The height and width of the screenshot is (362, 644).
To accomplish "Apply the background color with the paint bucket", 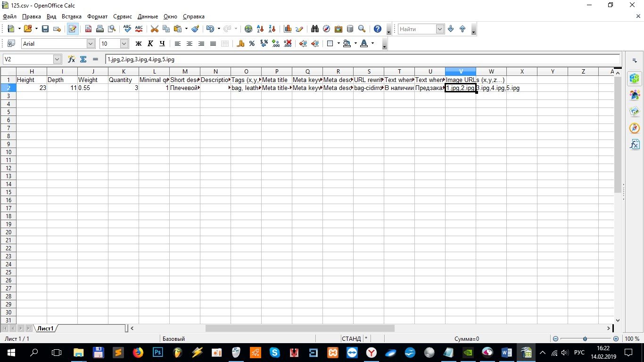I will coord(347,43).
